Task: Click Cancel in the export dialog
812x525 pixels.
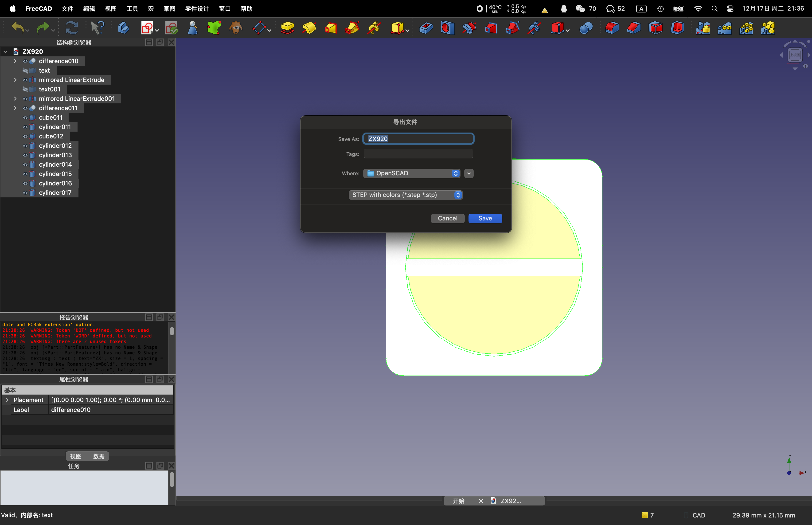Action: pos(447,219)
